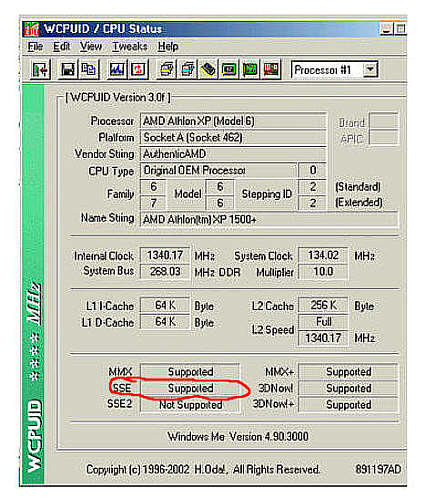Click the save floppy disk icon
The width and height of the screenshot is (426, 499).
[68, 69]
